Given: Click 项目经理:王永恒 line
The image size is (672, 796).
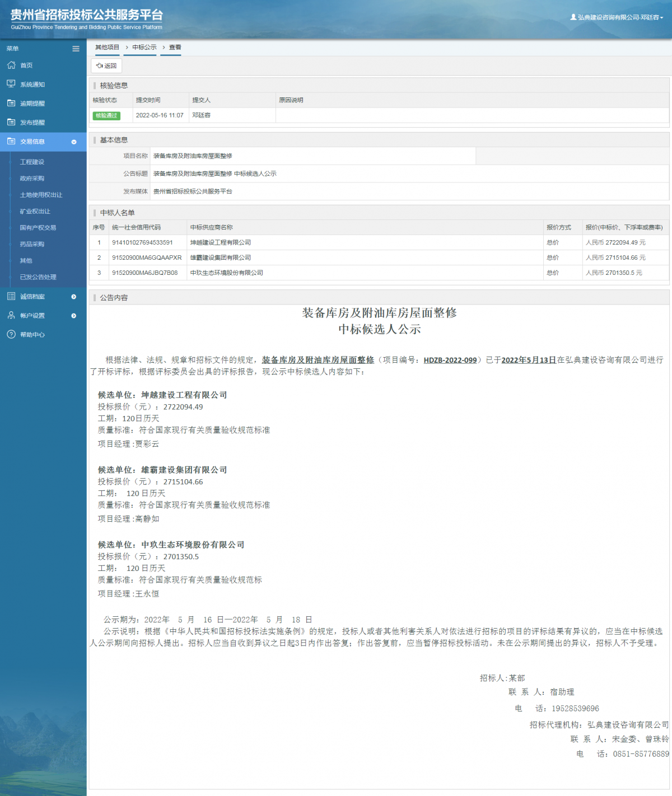Looking at the screenshot, I should [129, 593].
